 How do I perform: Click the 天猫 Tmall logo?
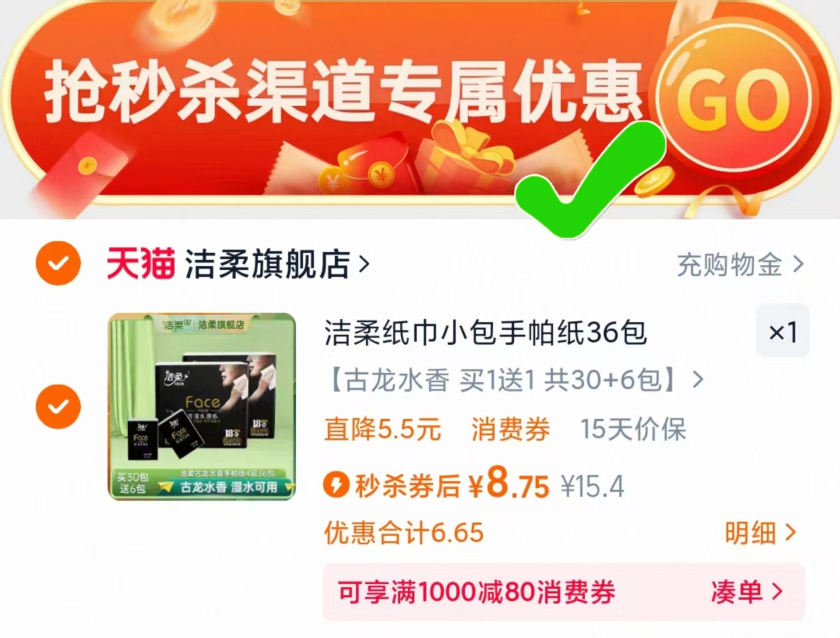pyautogui.click(x=141, y=263)
